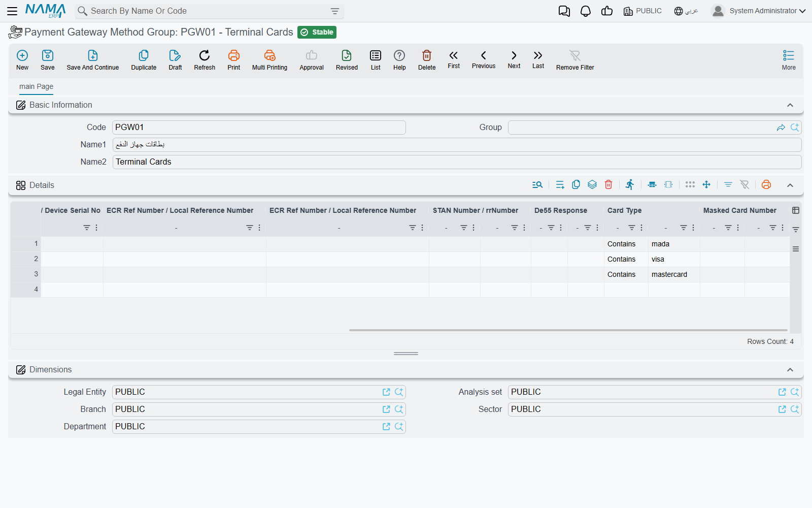Click the Remove Filter toolbar icon

[575, 55]
